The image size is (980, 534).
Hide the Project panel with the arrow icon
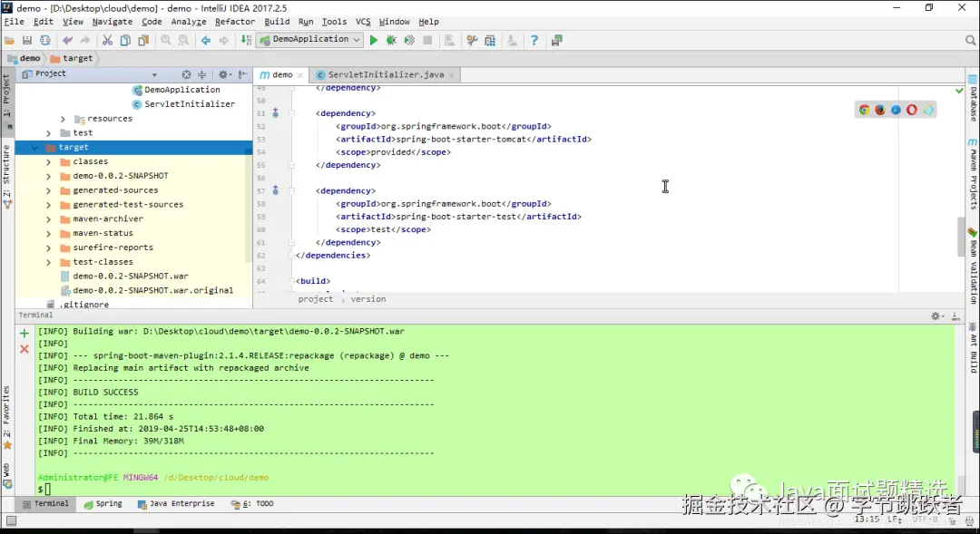242,74
